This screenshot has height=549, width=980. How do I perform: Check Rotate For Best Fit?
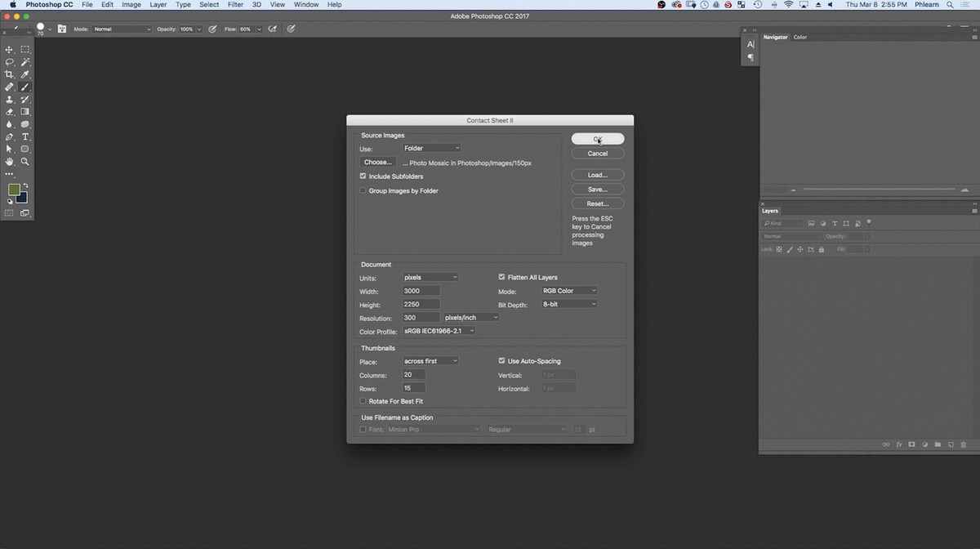click(363, 401)
